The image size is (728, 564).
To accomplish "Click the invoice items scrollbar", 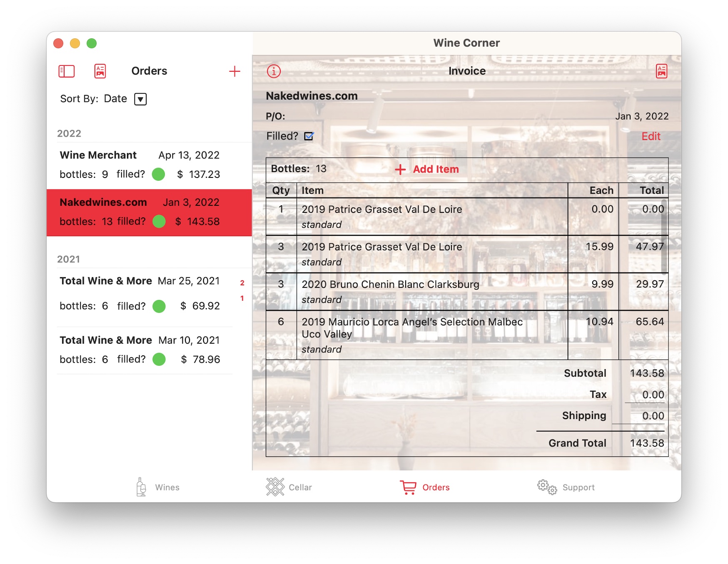I will tap(664, 237).
